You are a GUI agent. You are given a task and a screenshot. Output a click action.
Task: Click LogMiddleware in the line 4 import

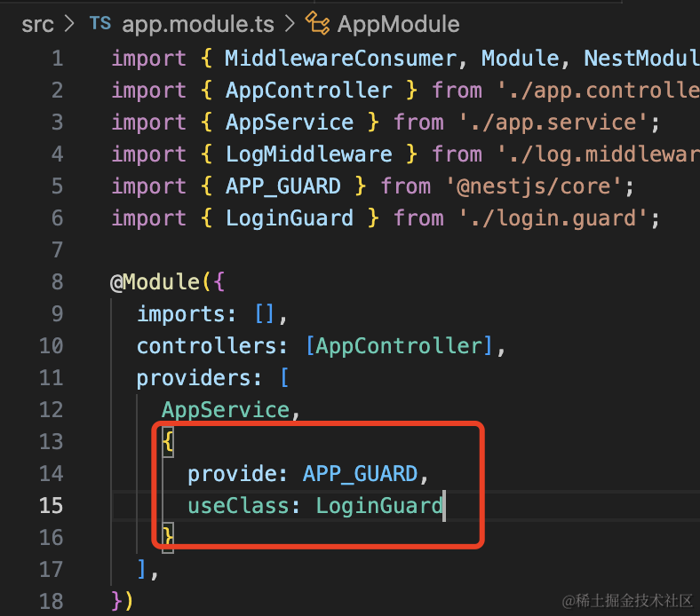pyautogui.click(x=308, y=154)
